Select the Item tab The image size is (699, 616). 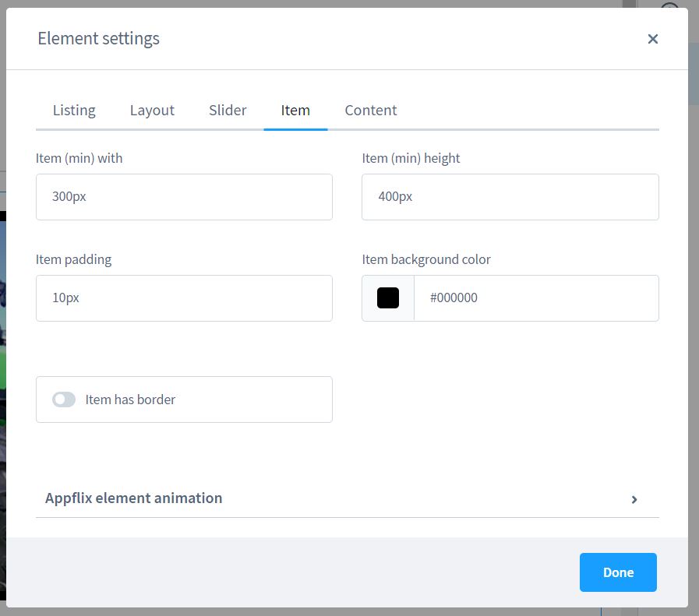point(295,110)
